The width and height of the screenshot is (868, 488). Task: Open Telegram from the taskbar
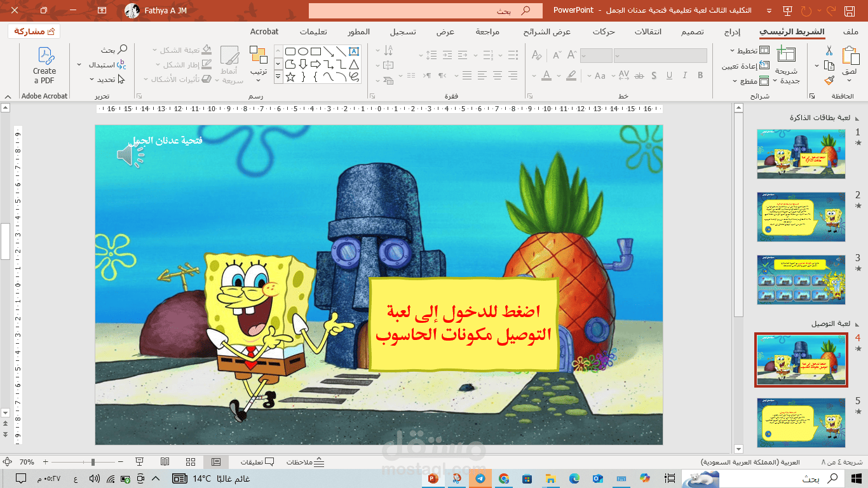tap(480, 478)
